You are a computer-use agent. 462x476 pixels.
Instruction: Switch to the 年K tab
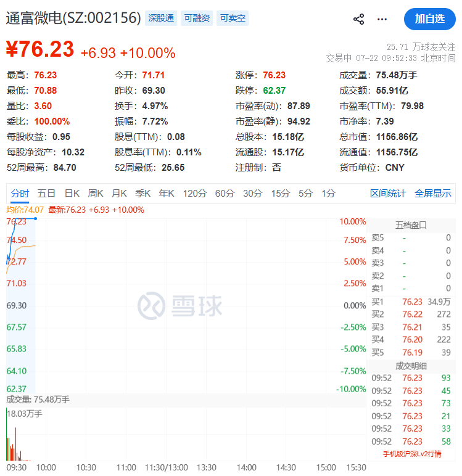point(167,194)
